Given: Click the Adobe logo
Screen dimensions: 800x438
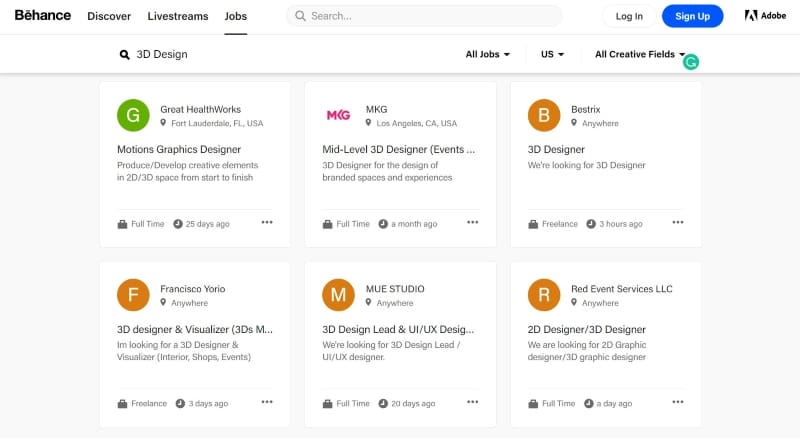Looking at the screenshot, I should (x=765, y=16).
